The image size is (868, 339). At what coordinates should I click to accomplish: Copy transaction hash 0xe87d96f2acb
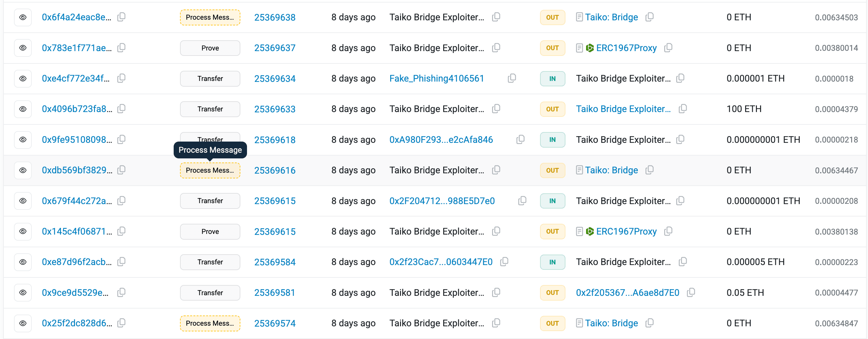pos(121,262)
